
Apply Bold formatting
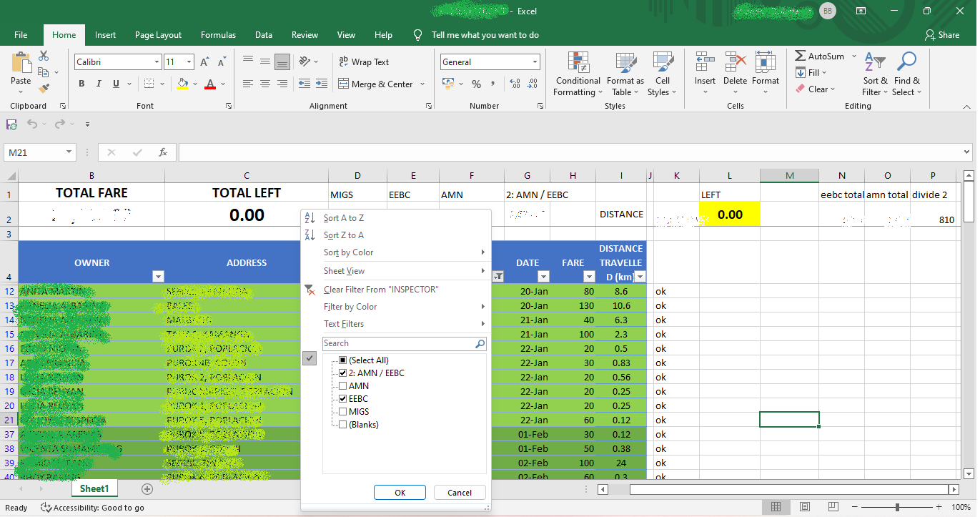[81, 84]
